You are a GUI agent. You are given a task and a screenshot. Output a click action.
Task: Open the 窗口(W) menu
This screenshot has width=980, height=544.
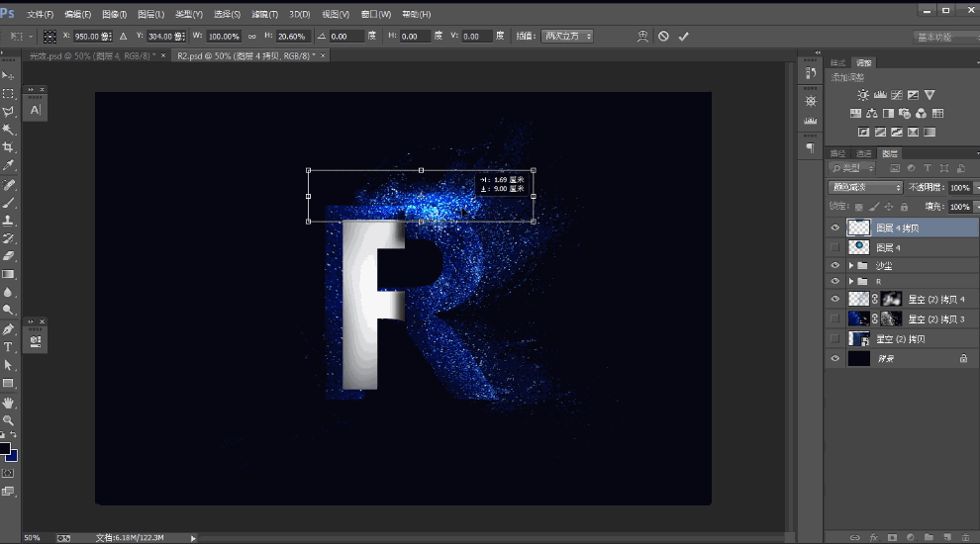click(x=375, y=14)
